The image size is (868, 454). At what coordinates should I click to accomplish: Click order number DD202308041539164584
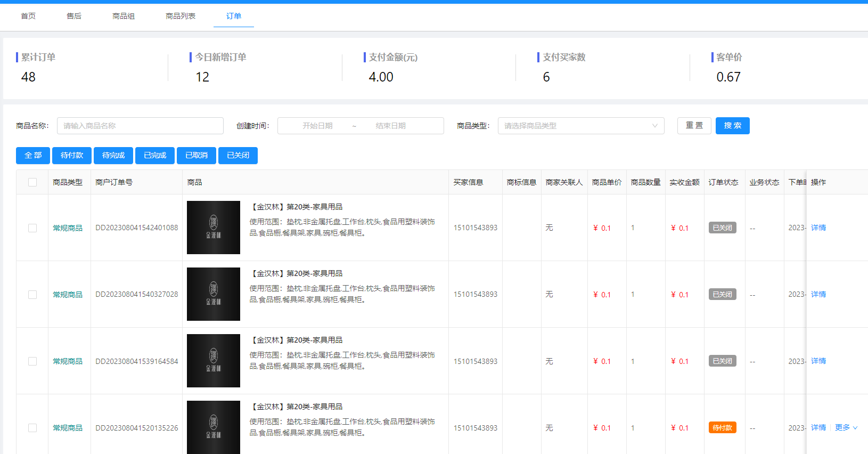tap(137, 361)
